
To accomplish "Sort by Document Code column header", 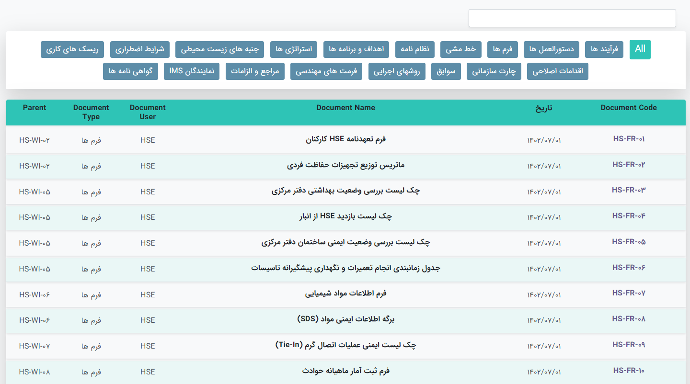I will pyautogui.click(x=628, y=108).
